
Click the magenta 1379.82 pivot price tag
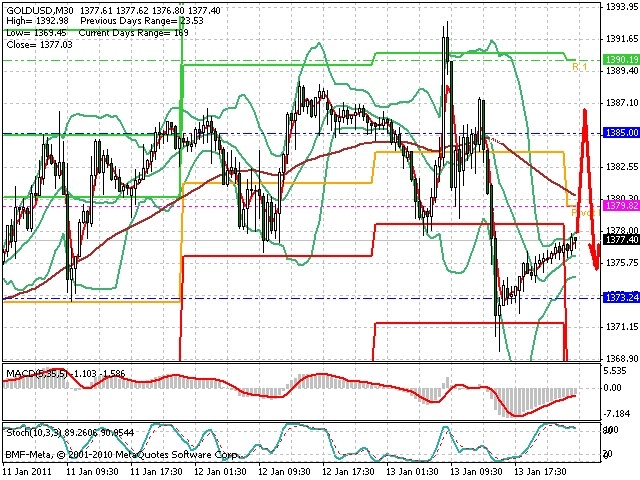point(621,206)
